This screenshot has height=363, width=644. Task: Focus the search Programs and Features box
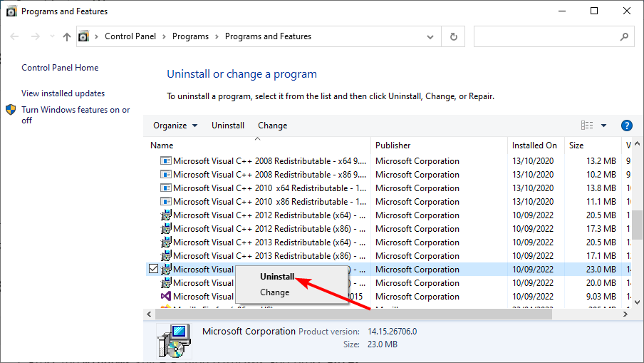tap(554, 36)
